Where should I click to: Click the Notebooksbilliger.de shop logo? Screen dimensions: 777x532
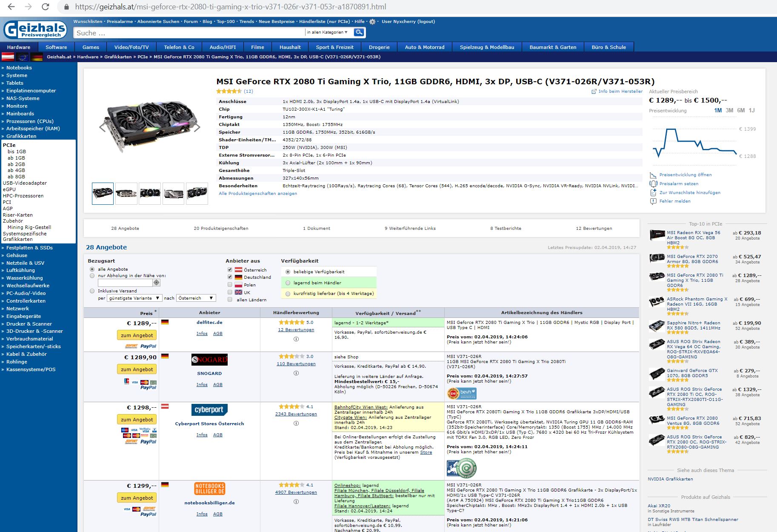[x=209, y=489]
